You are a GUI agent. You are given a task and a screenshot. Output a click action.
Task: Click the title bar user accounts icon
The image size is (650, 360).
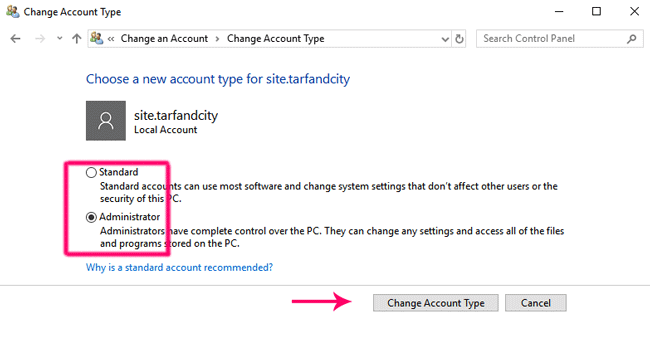tap(12, 11)
